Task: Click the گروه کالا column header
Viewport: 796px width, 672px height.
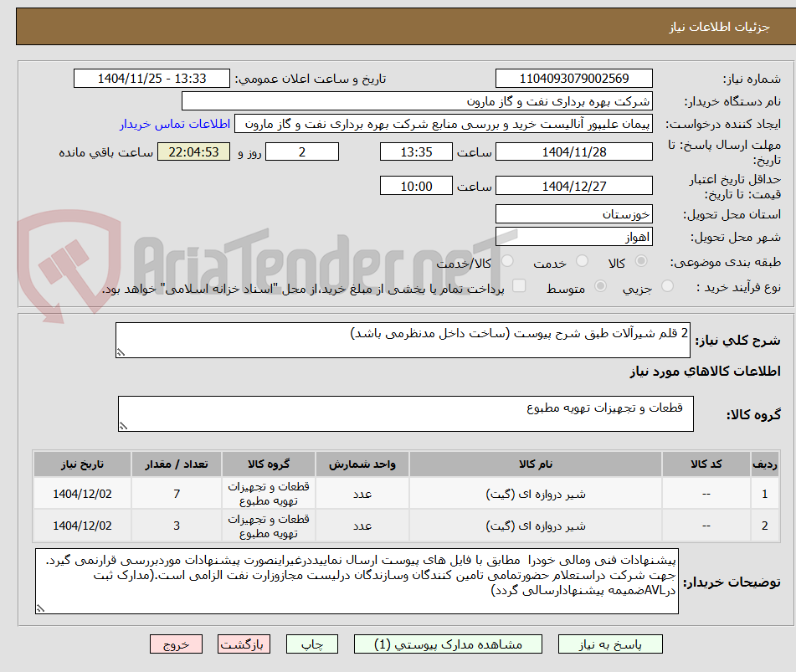Action: (269, 464)
